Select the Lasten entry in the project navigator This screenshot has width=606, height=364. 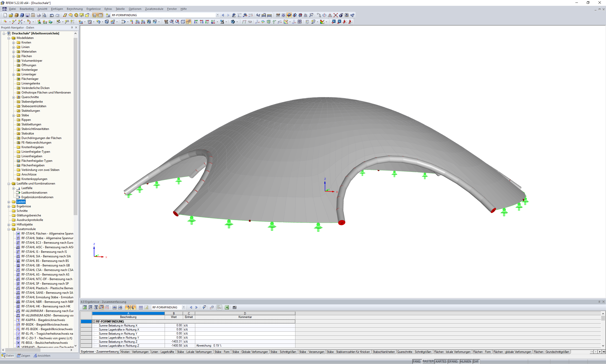(x=20, y=201)
